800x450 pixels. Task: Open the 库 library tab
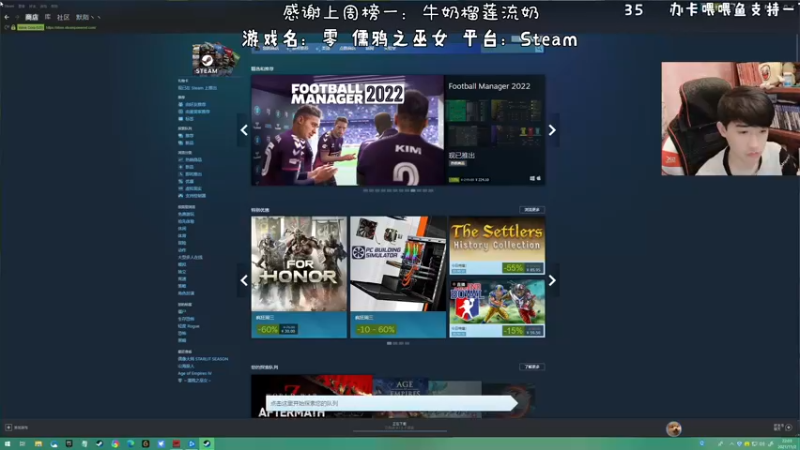tap(48, 17)
